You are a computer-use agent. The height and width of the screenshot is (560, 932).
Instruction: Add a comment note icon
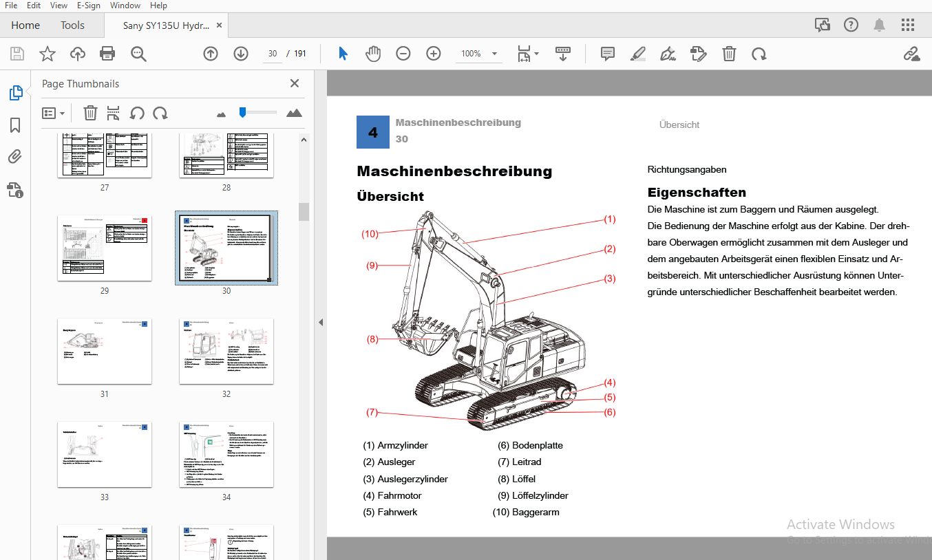pyautogui.click(x=607, y=54)
